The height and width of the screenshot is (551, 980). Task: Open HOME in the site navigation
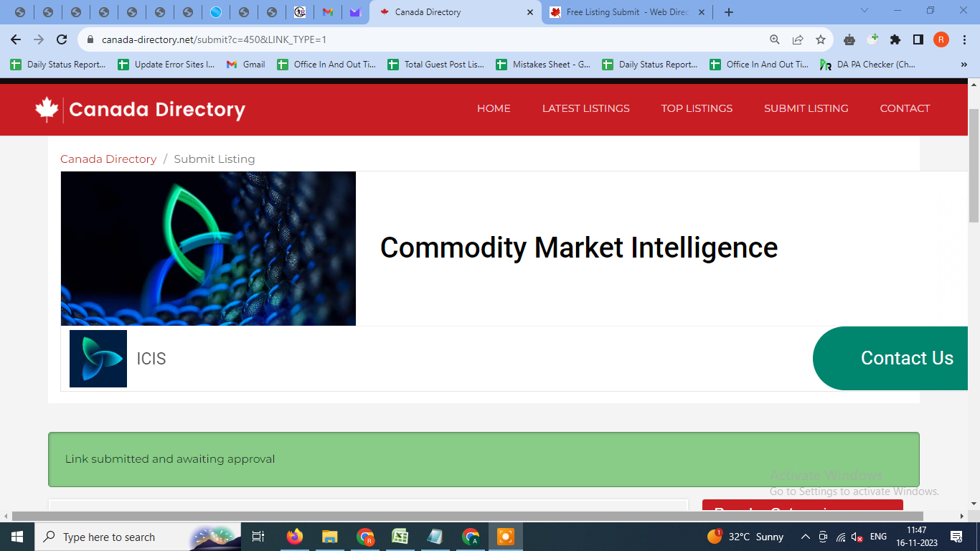point(494,108)
